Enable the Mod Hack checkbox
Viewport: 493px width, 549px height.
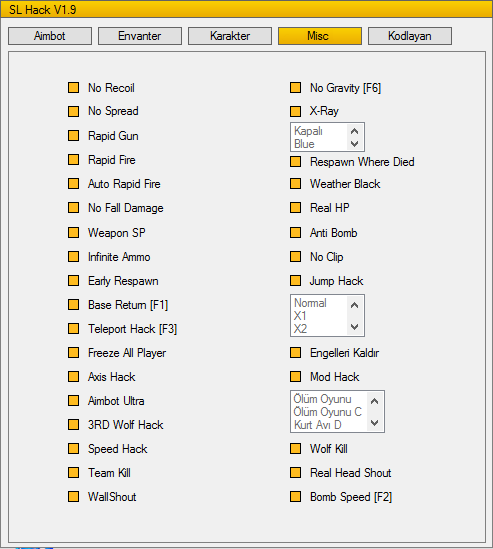[x=295, y=377]
